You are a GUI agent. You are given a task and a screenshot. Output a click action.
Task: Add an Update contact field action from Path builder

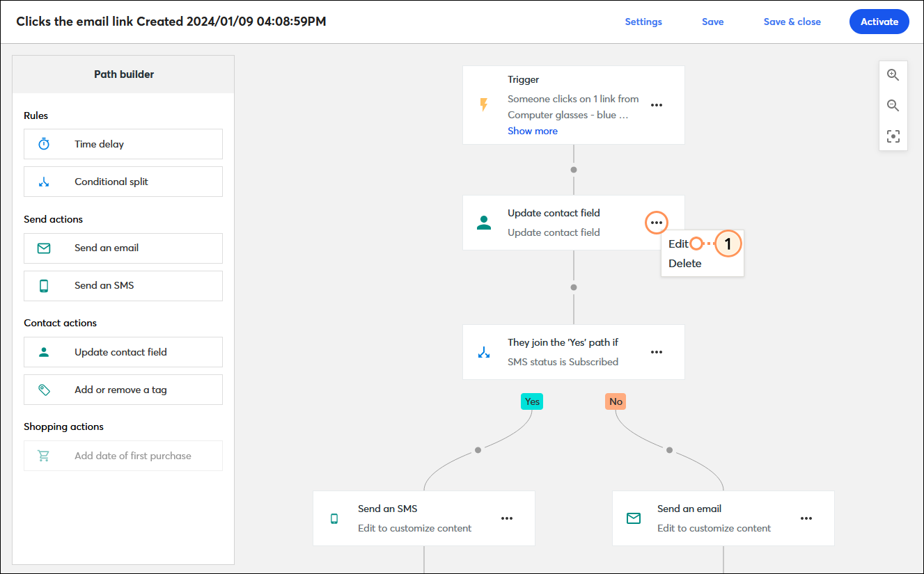tap(123, 352)
